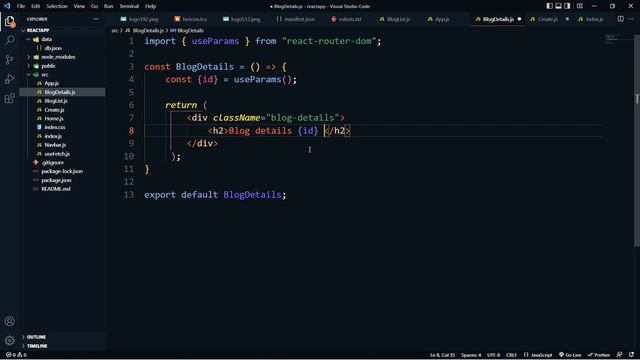Open Run and Debug view
Viewport: 640px width, 360px height.
coord(10,79)
